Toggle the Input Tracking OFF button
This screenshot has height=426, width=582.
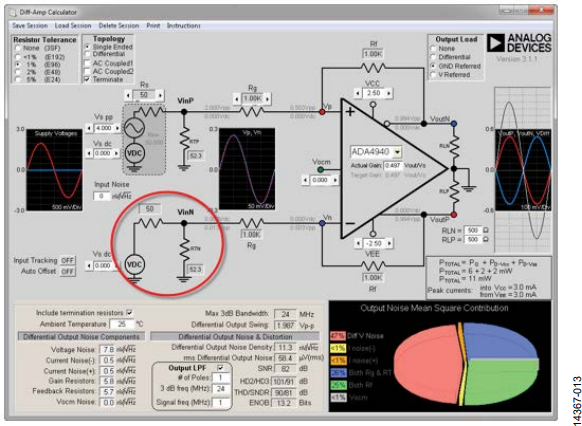click(x=68, y=260)
